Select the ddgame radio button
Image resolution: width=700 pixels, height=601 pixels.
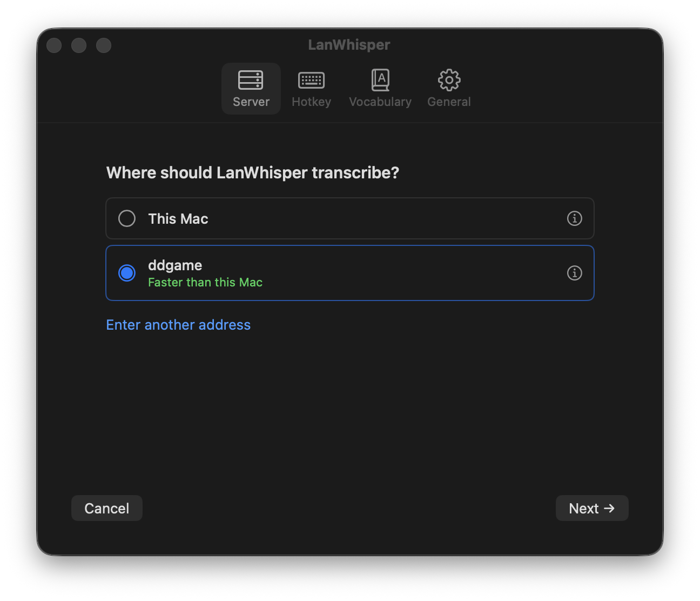pyautogui.click(x=127, y=273)
